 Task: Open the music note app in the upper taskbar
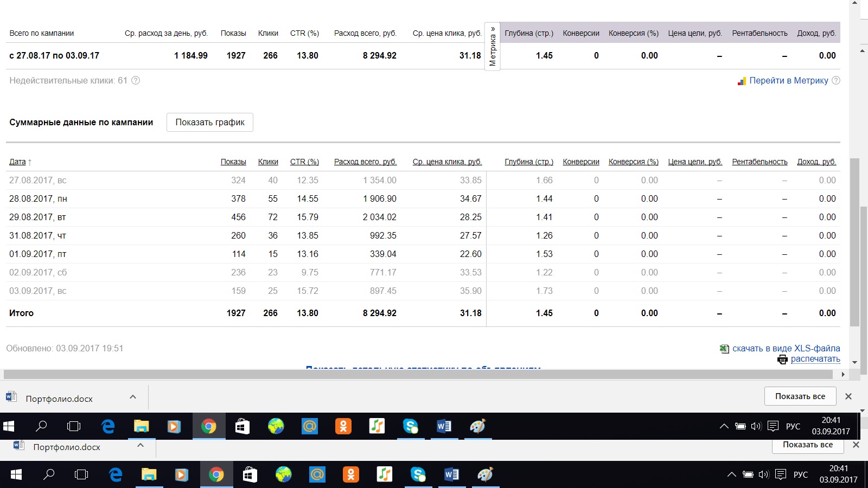[x=377, y=426]
